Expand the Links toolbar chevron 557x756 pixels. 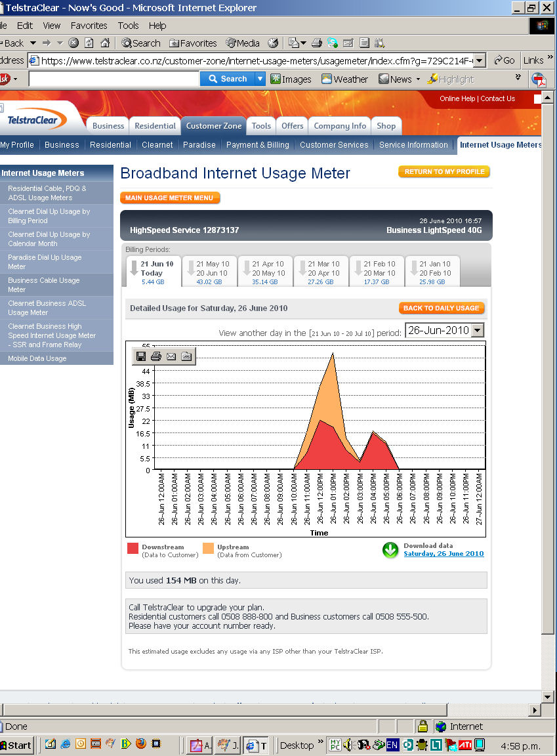550,57
